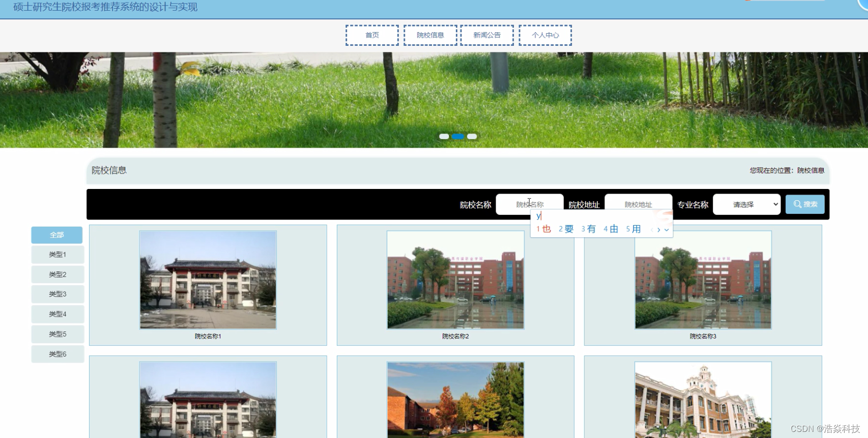Select the first carousel indicator dot
The image size is (868, 438).
point(444,136)
